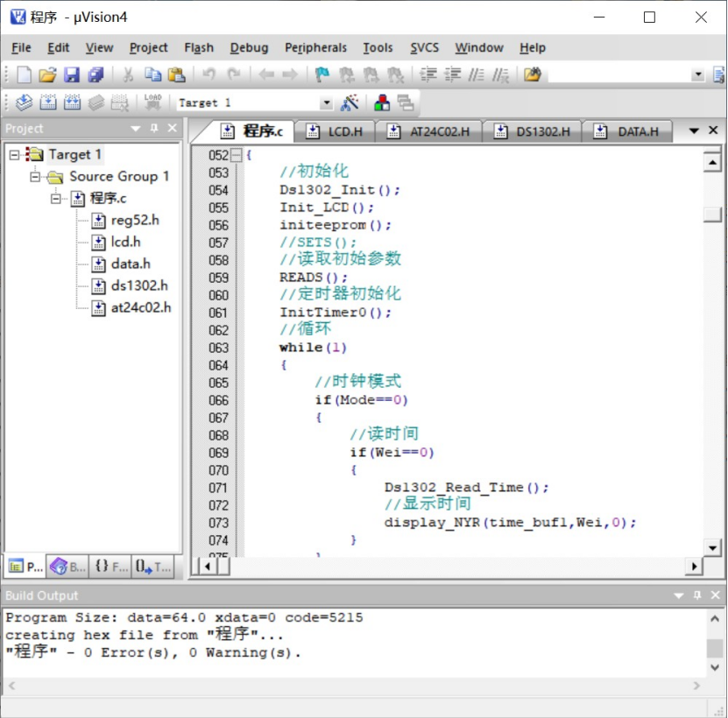Create a new file with toolbar icon
Viewport: 728px width, 718px height.
pos(25,74)
